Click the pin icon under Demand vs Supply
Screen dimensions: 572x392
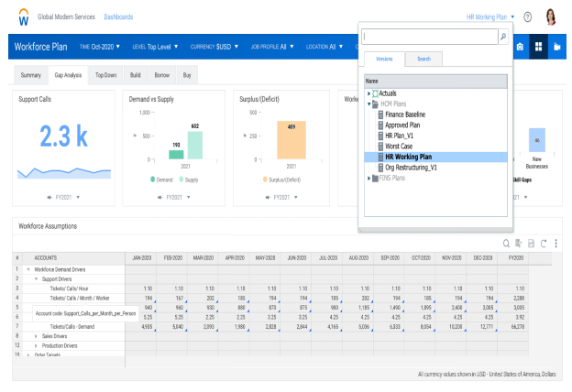(x=159, y=197)
